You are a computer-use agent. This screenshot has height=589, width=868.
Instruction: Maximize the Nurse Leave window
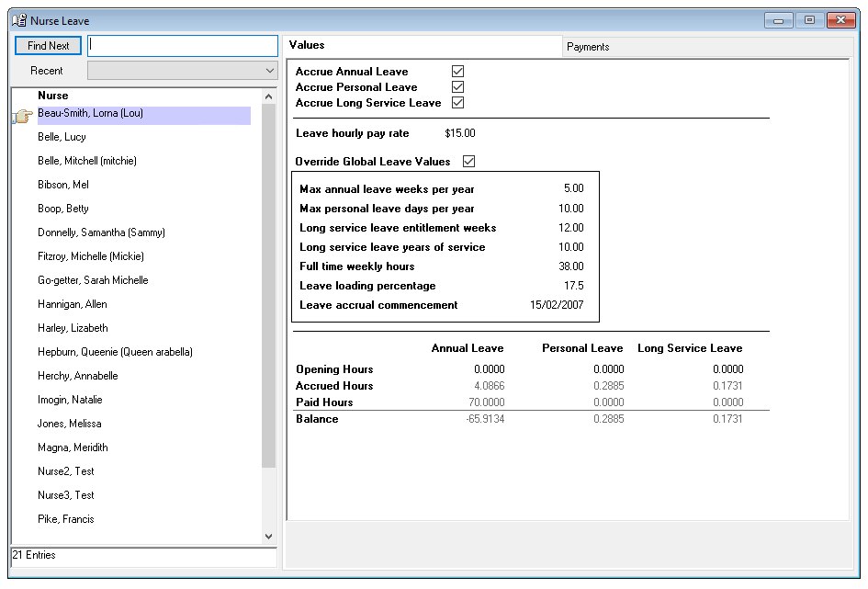809,20
